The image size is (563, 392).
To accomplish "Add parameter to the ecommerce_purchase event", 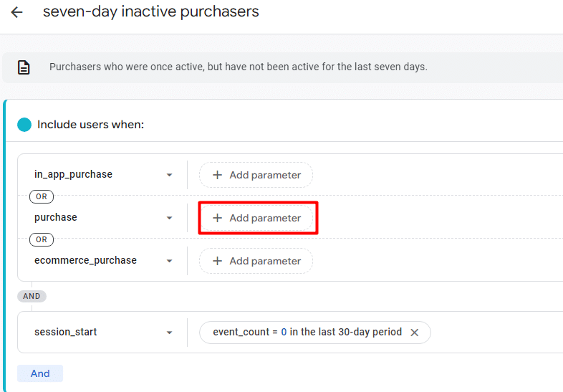I will [x=256, y=261].
